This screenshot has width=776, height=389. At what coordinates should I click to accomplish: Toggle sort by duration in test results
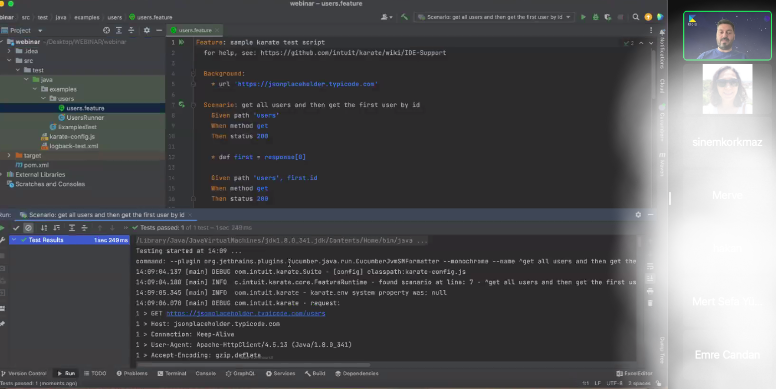(x=56, y=228)
